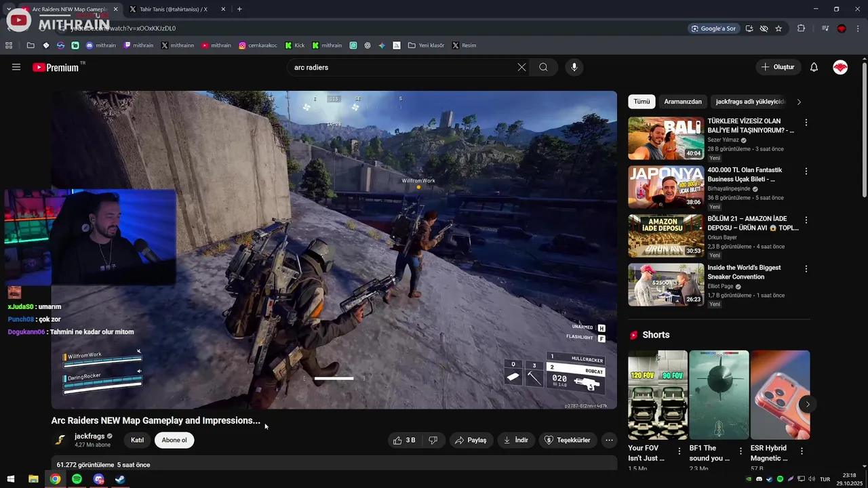This screenshot has width=868, height=488.
Task: Open the Kick bookmark
Action: coord(294,45)
